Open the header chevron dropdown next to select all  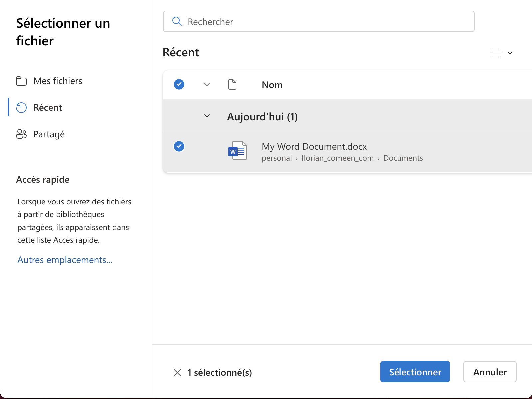click(207, 84)
